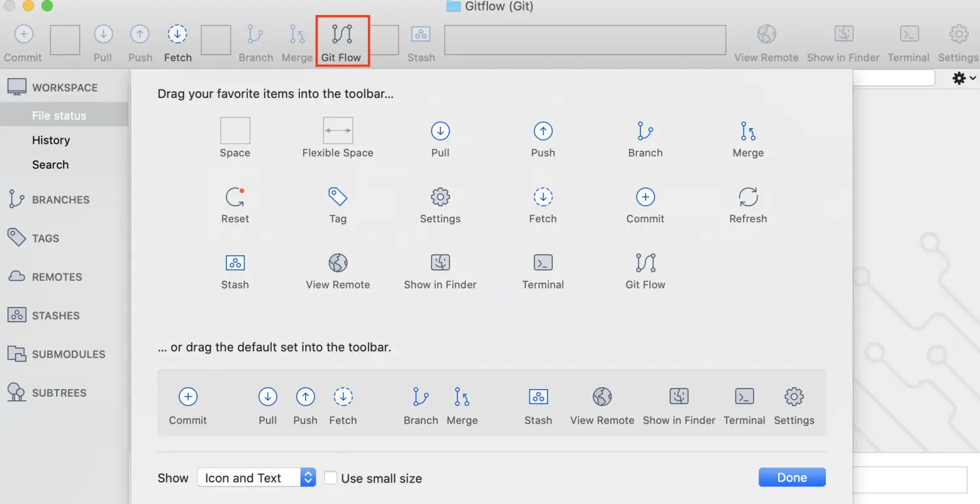The image size is (980, 504).
Task: Click Show in Finder in the default set
Action: 679,406
